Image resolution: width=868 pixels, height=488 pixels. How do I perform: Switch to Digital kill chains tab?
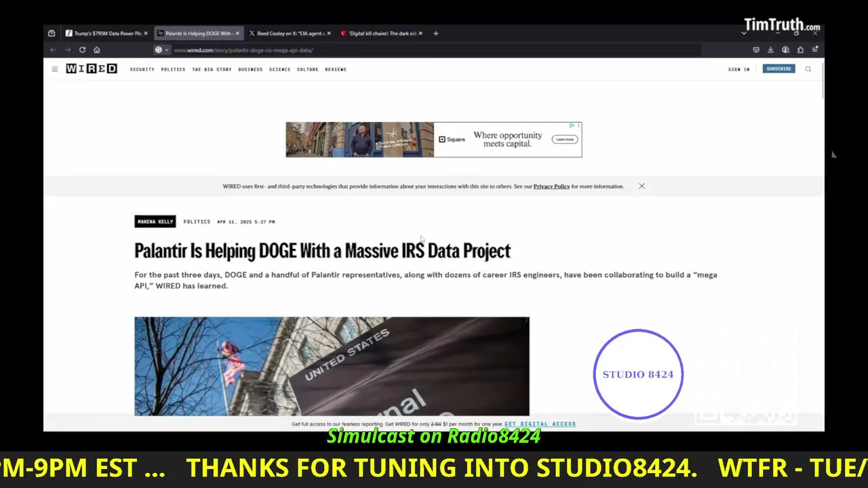click(x=381, y=33)
